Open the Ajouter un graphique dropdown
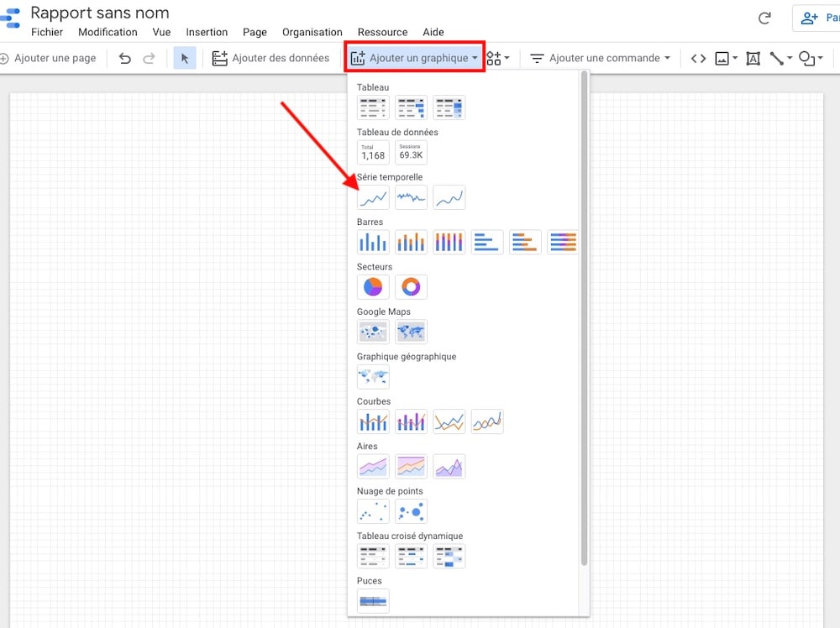The height and width of the screenshot is (628, 840). [414, 58]
